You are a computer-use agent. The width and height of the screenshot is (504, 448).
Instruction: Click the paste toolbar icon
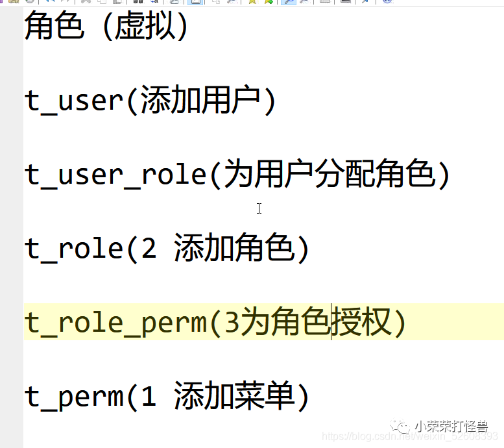coord(117,1)
